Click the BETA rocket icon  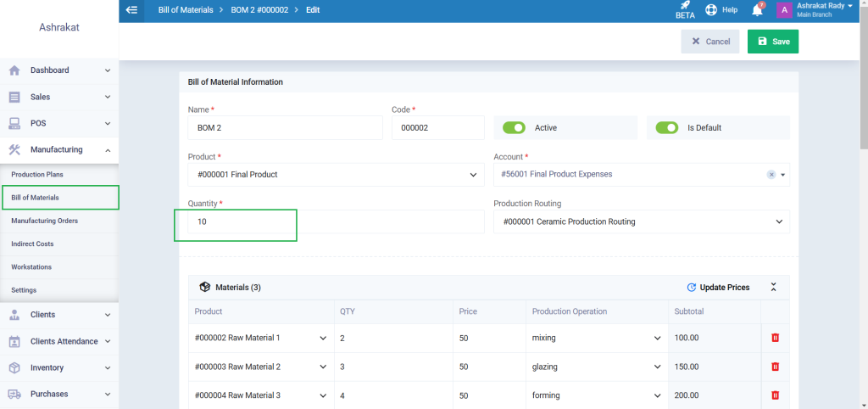685,6
